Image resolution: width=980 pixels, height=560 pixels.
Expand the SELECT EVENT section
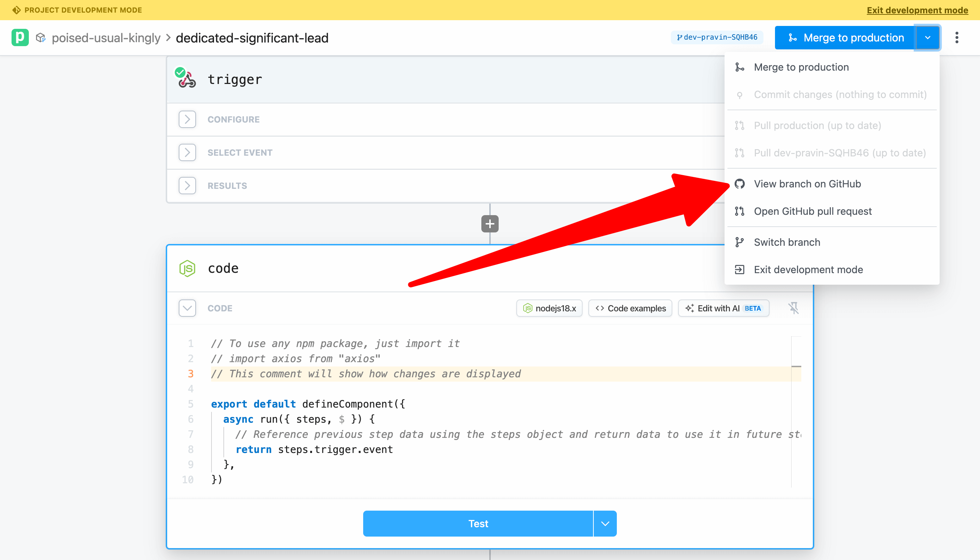click(x=187, y=152)
